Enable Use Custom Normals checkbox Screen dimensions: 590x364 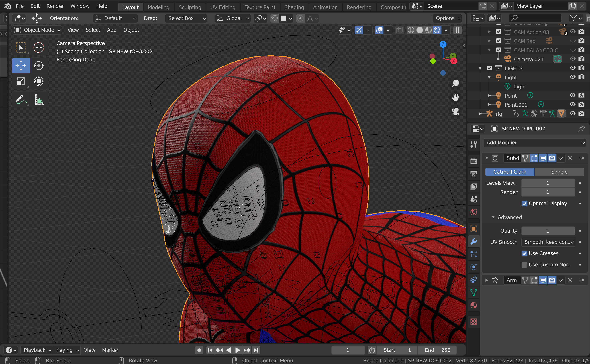click(524, 265)
